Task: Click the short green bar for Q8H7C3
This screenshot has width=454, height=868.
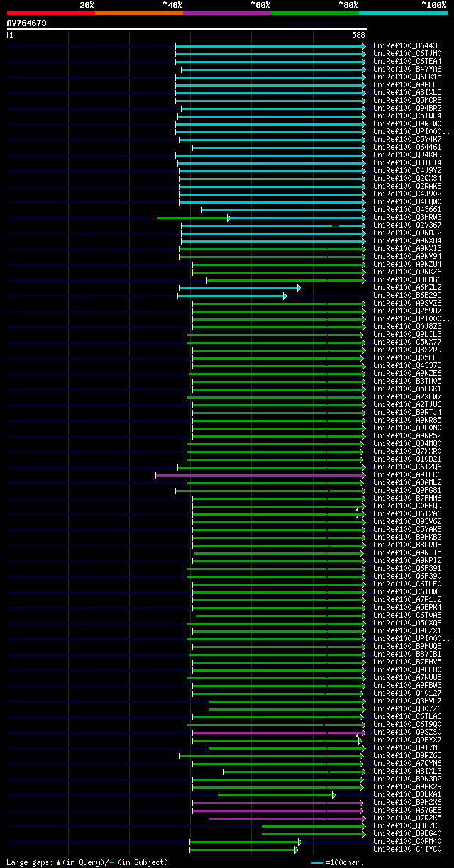Action: coord(312,826)
